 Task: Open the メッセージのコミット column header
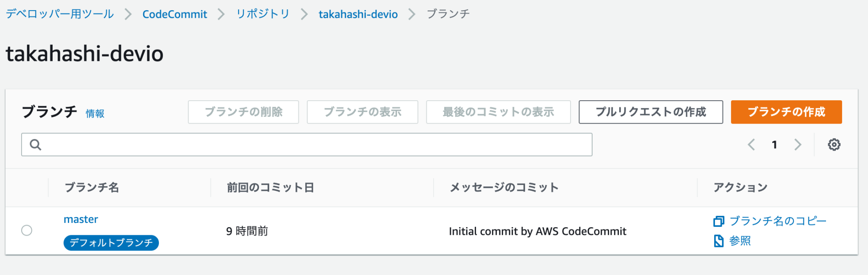pos(504,187)
